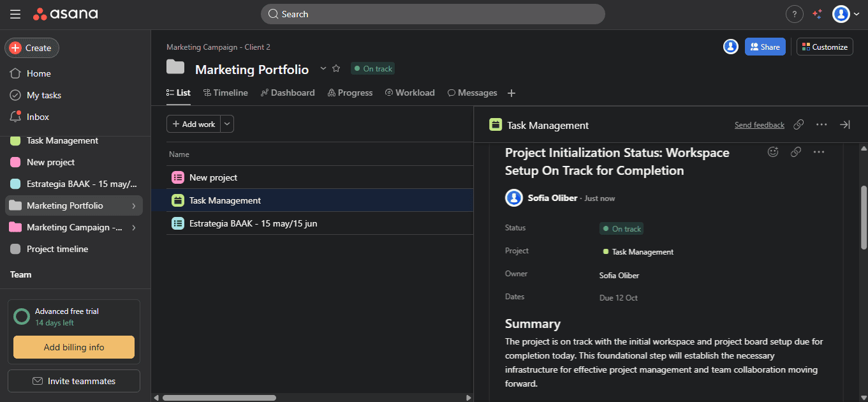Expand Marketing Portfolio title dropdown arrow
This screenshot has height=402, width=868.
tap(323, 69)
